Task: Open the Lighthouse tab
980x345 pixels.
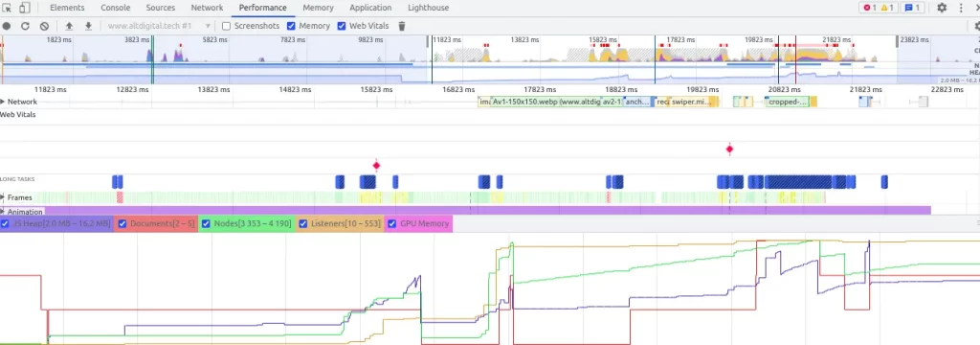Action: pyautogui.click(x=428, y=8)
